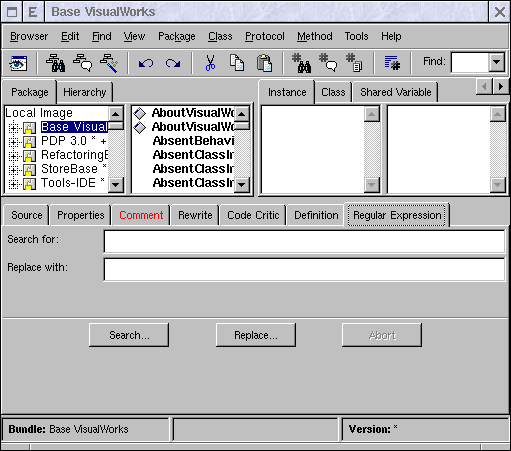Click the StoreBase bundle icon
Viewport: 511px width, 451px height.
tap(29, 170)
